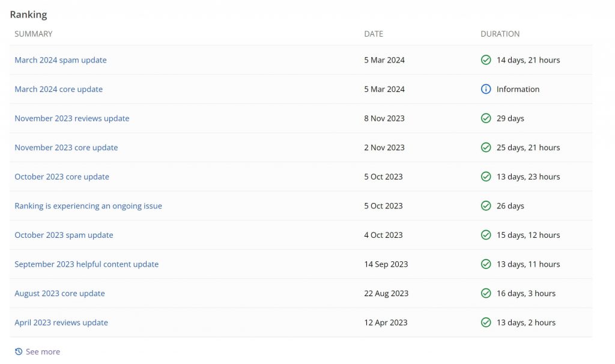Open August 2023 core update

pyautogui.click(x=59, y=293)
